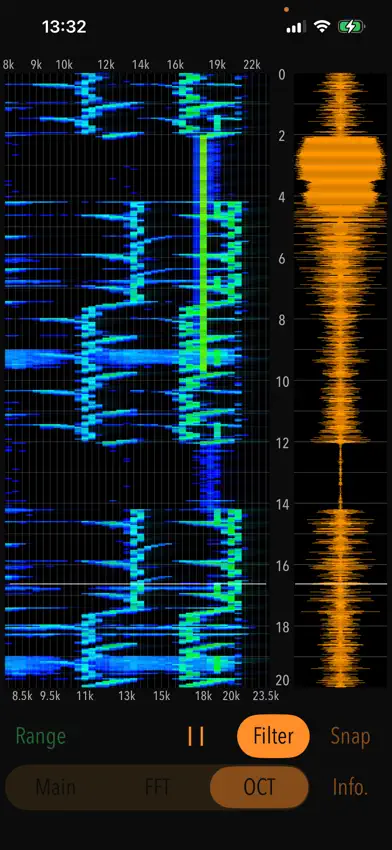Viewport: 392px width, 850px height.
Task: Switch to the FFT tab
Action: pos(158,787)
